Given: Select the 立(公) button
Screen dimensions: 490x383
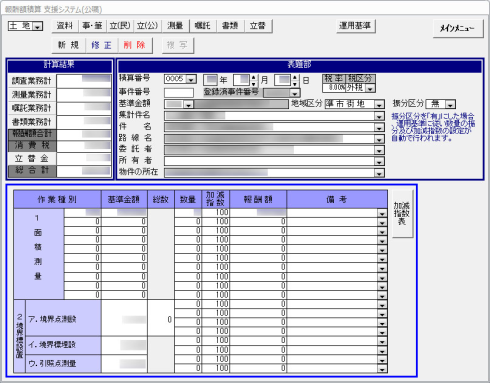Looking at the screenshot, I should click(147, 26).
